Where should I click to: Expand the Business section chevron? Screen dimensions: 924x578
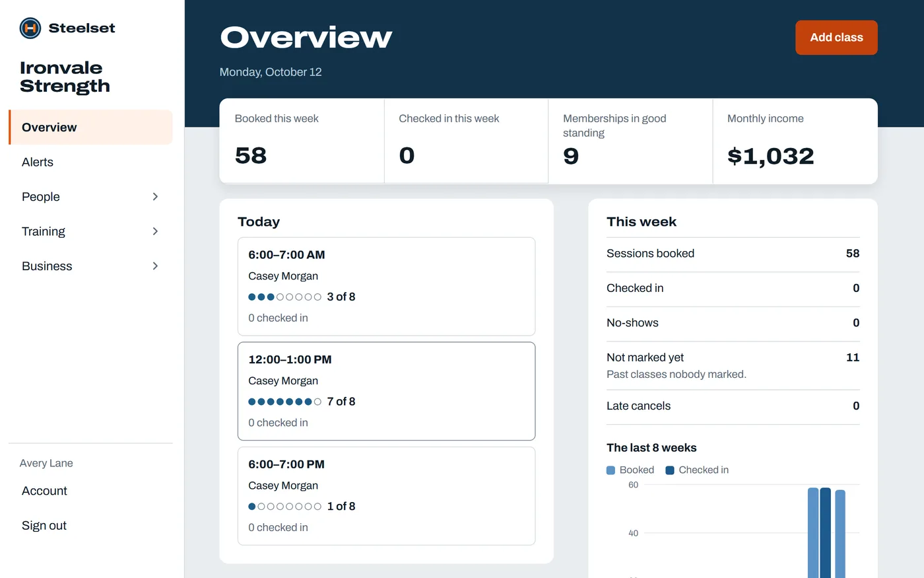[x=155, y=266]
